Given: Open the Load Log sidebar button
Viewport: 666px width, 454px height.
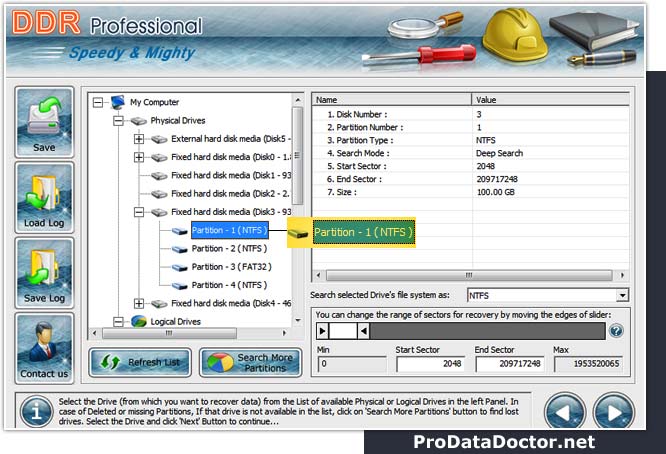Looking at the screenshot, I should coord(44,197).
